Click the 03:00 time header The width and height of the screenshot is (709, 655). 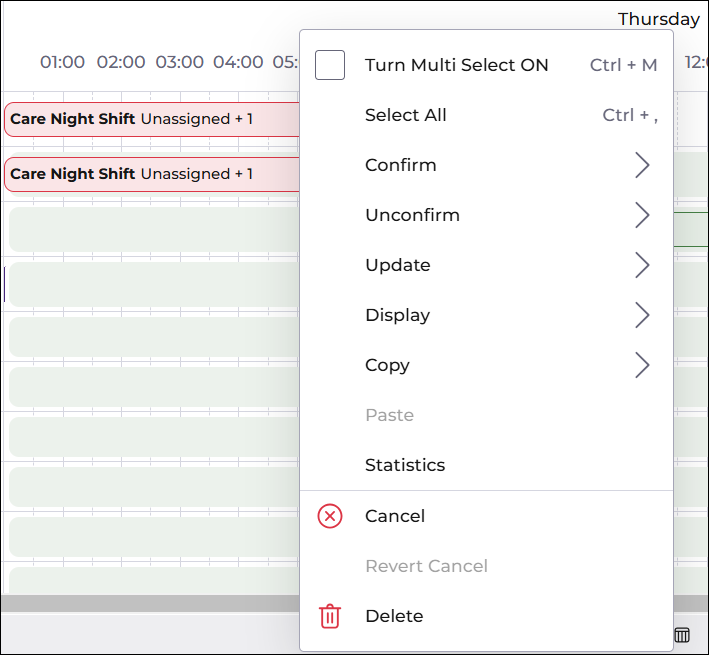tap(180, 62)
